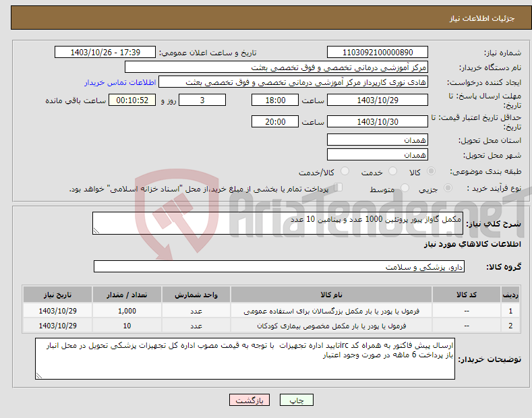Click the 18:00 time field
This screenshot has width=532, height=418.
click(x=275, y=100)
